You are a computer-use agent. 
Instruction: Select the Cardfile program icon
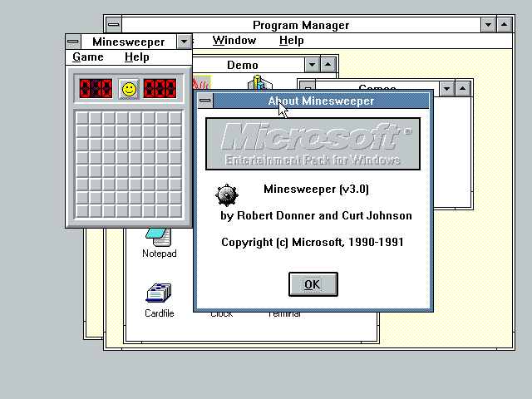(x=159, y=293)
